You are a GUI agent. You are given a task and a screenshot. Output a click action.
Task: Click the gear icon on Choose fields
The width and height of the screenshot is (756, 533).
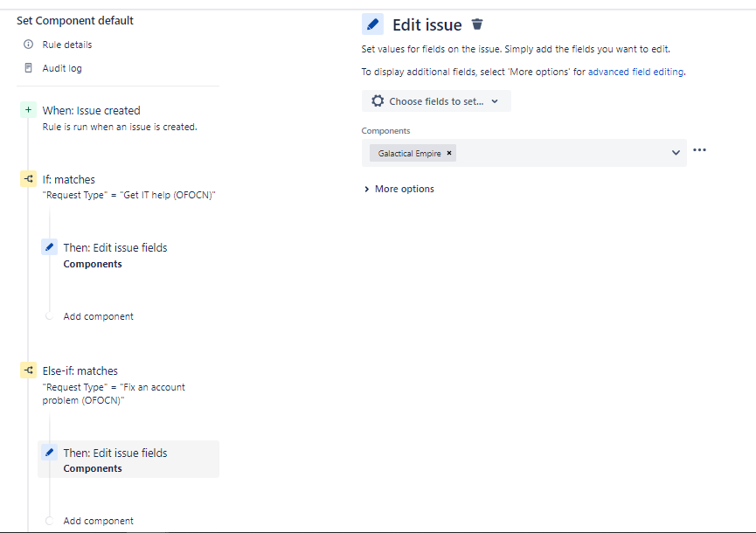(378, 100)
